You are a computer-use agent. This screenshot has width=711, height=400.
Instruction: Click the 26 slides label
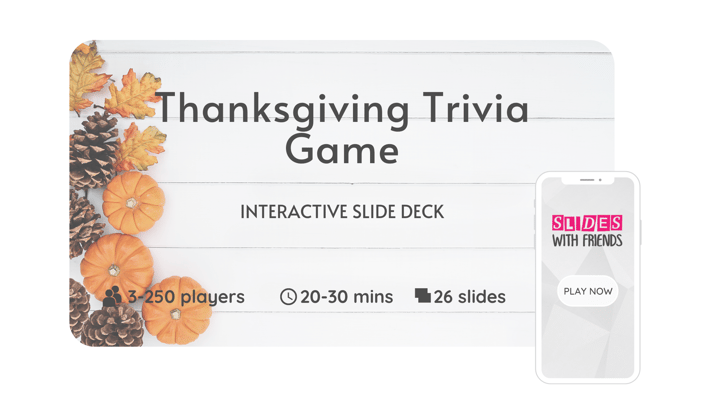(469, 297)
